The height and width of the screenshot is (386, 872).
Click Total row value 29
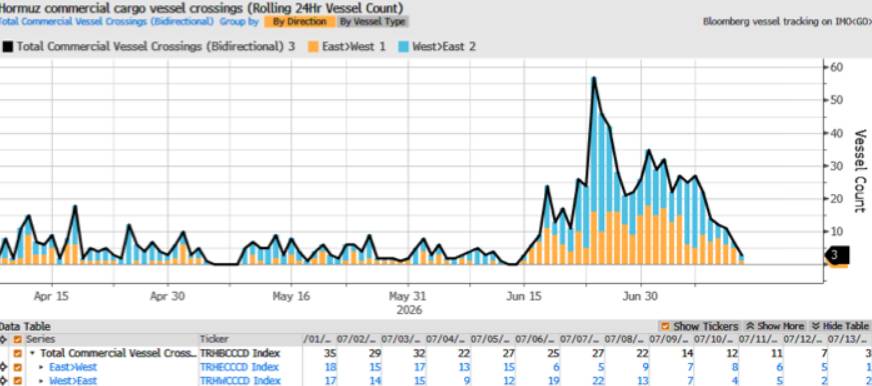point(374,353)
